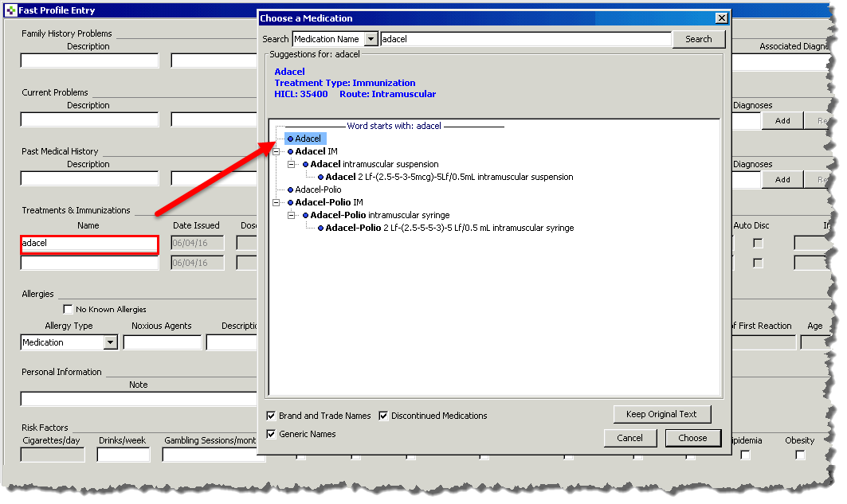Screen dimensions: 847x504
Task: Click first Date Issued field 06/04/16
Action: pyautogui.click(x=197, y=244)
